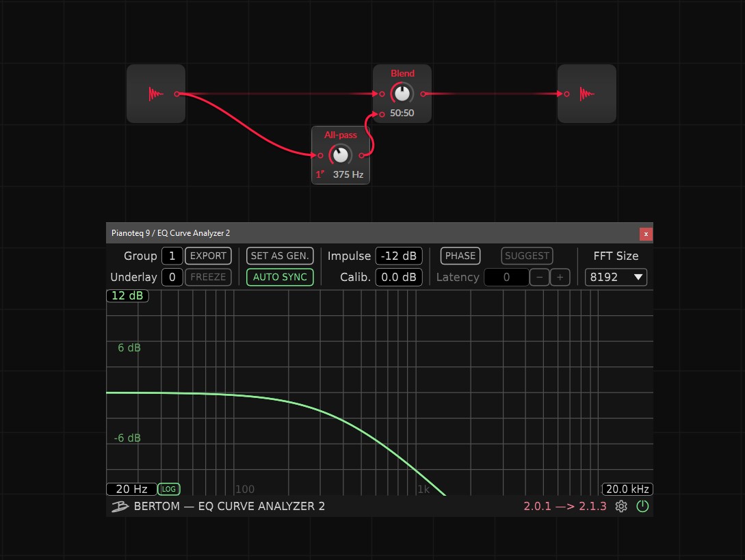Click the Blend node knob
Viewport: 745px width, 560px height.
coord(402,94)
